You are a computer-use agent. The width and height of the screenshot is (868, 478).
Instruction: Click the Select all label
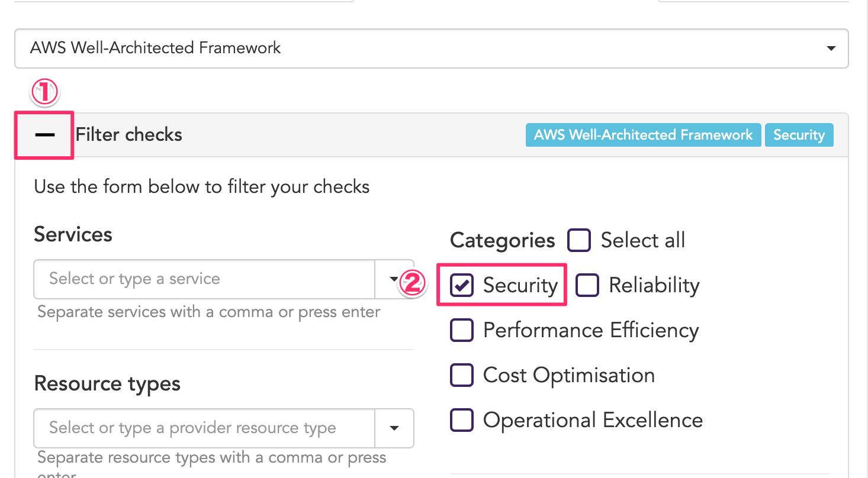(x=642, y=241)
